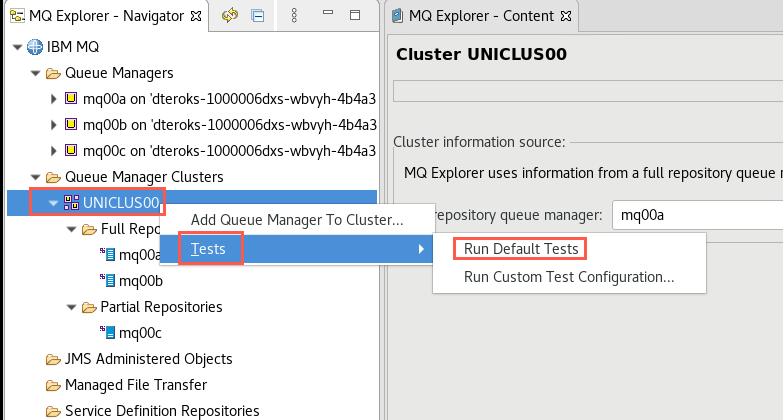Expand the mq00b queue manager node

(54, 125)
